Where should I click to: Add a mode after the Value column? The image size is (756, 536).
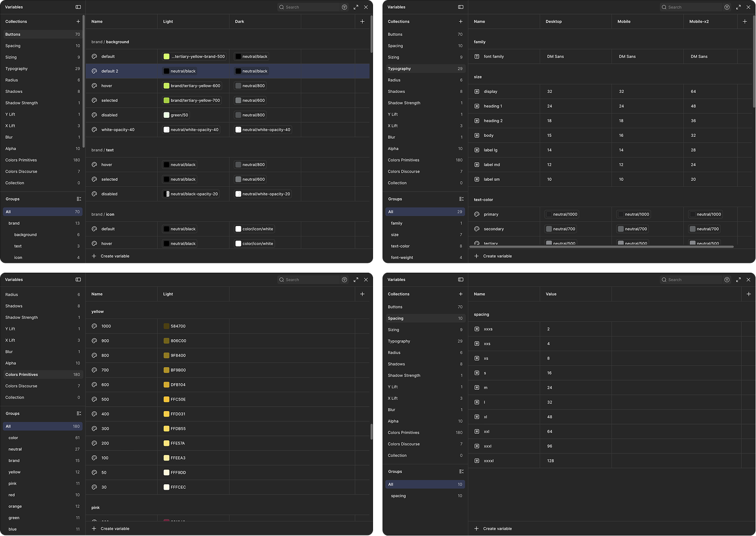[748, 294]
